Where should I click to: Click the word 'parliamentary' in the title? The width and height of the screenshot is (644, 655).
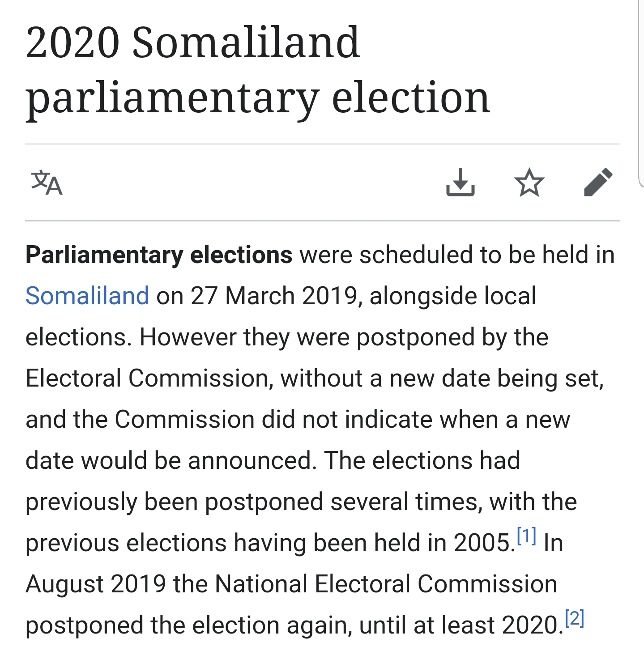click(172, 98)
